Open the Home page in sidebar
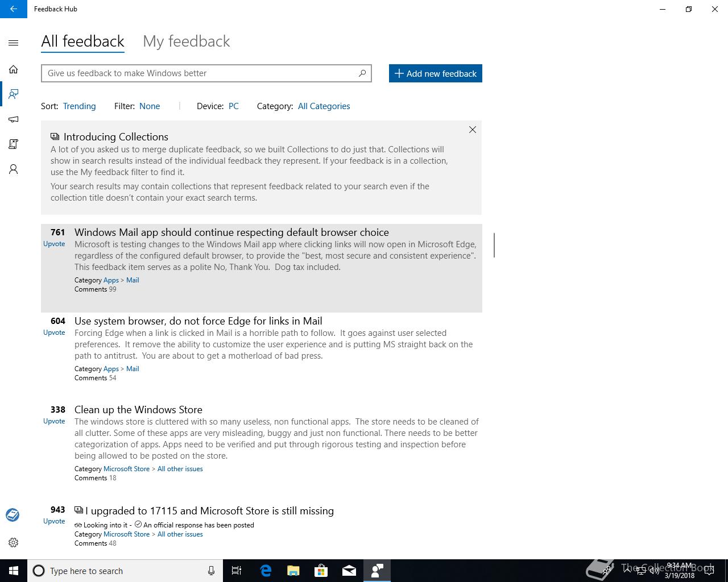 point(14,69)
